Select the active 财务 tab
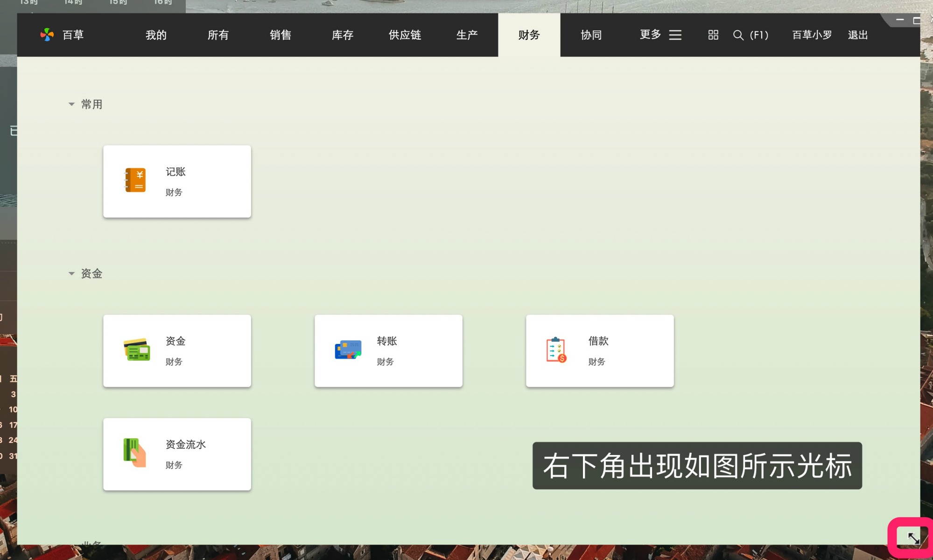Screen dimensions: 933x560 [529, 35]
